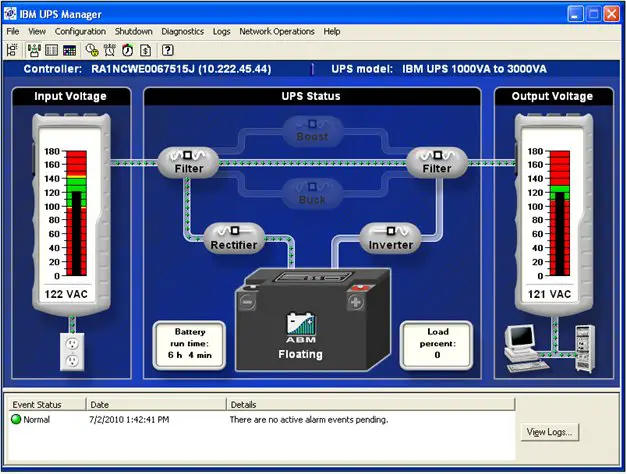
Task: Click the network tree toolbar icon
Action: [12, 49]
